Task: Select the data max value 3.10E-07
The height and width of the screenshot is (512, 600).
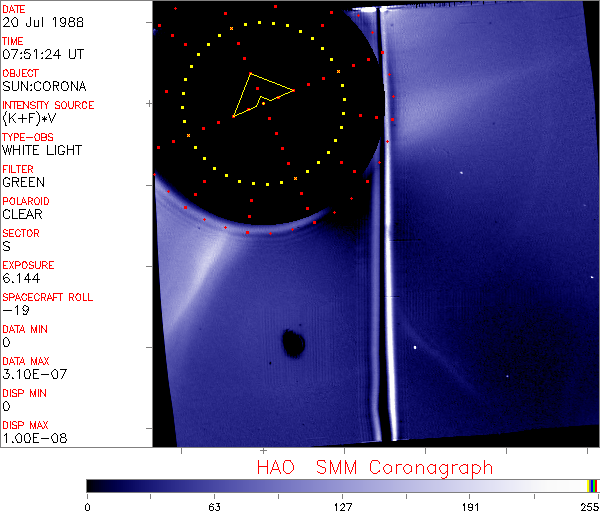Action: [31, 374]
